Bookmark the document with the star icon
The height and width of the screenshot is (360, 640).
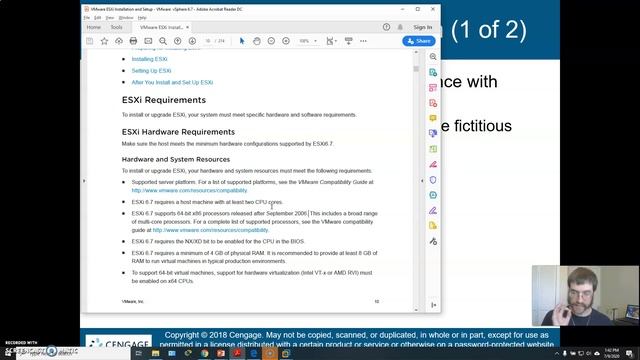(x=104, y=41)
